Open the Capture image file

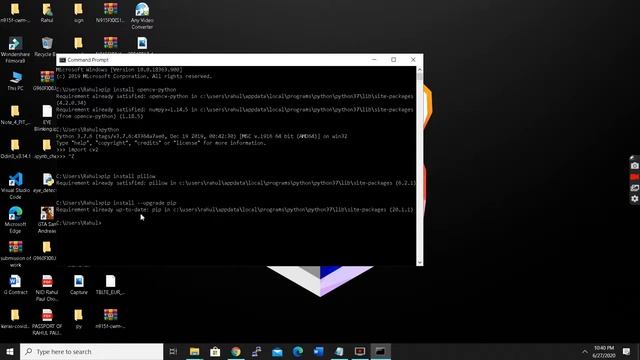pyautogui.click(x=78, y=285)
